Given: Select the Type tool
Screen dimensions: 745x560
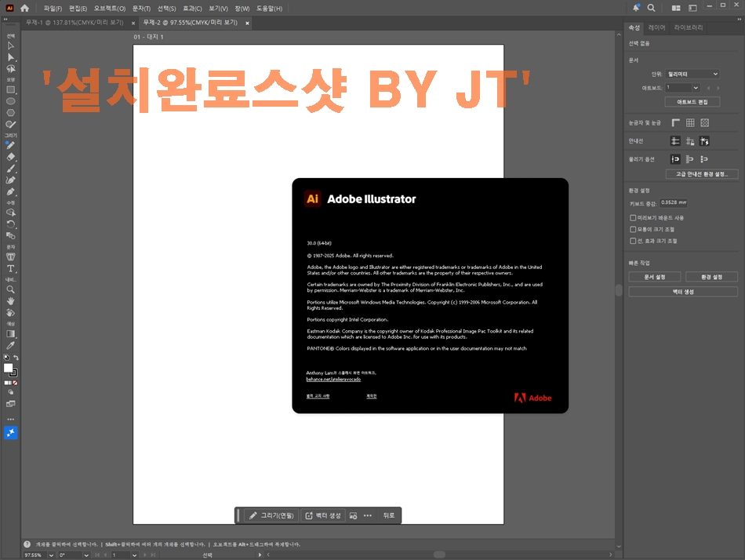Looking at the screenshot, I should pyautogui.click(x=11, y=268).
